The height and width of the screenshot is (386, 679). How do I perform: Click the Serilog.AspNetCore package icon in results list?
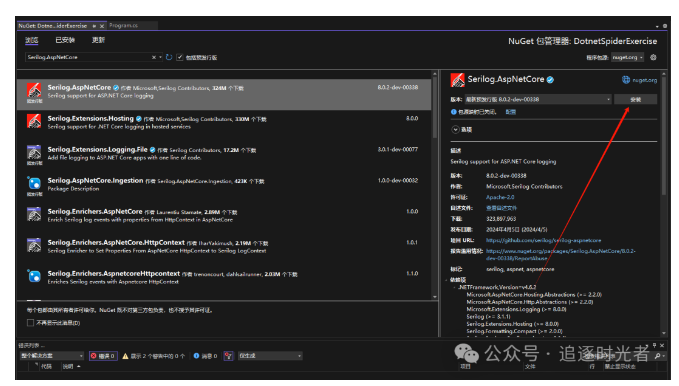(34, 90)
